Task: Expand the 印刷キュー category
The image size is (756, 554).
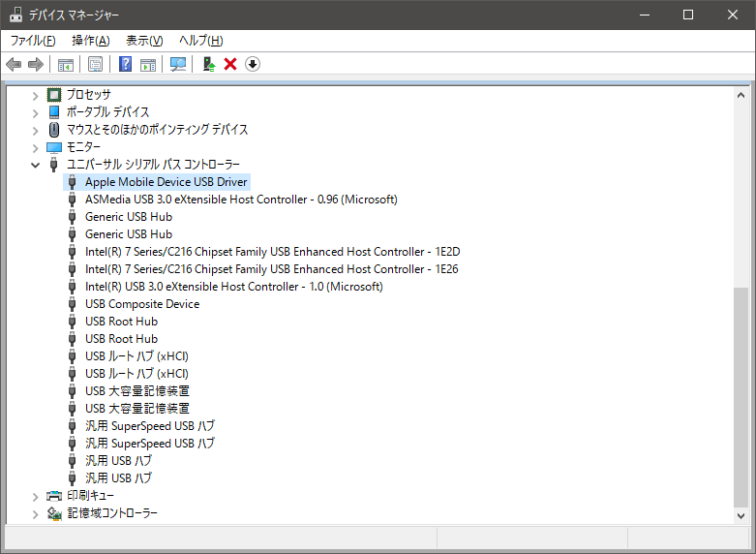Action: pyautogui.click(x=35, y=496)
